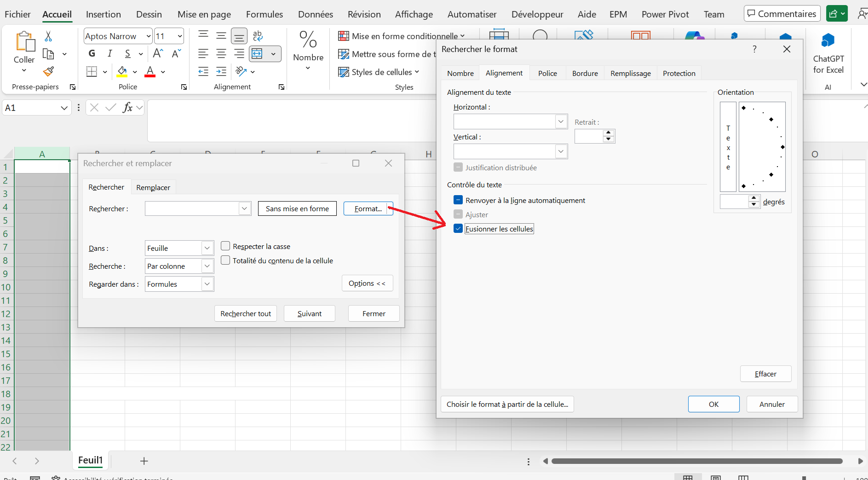Viewport: 868px width, 480px height.
Task: Click the fill color bucket icon
Action: pyautogui.click(x=122, y=72)
